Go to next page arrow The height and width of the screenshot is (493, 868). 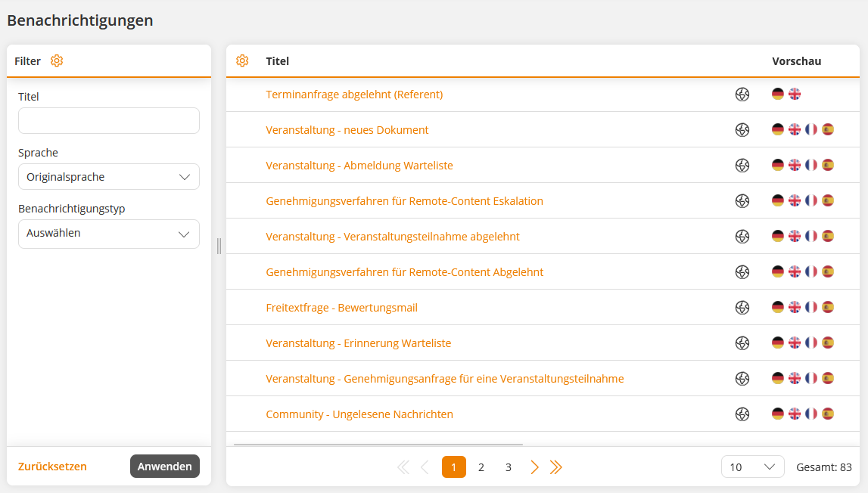(x=534, y=467)
